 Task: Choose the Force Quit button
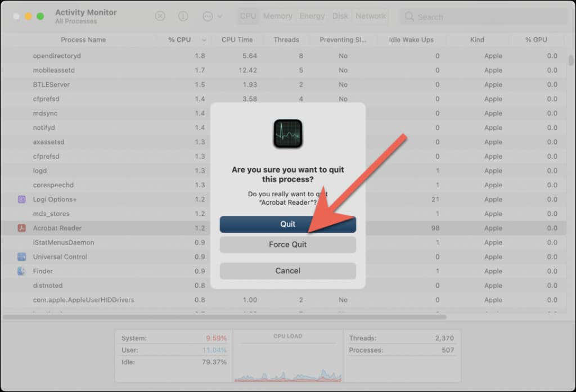click(x=287, y=244)
